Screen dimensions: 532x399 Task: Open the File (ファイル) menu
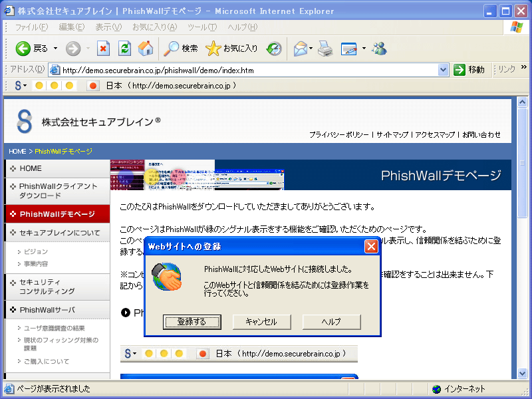31,27
